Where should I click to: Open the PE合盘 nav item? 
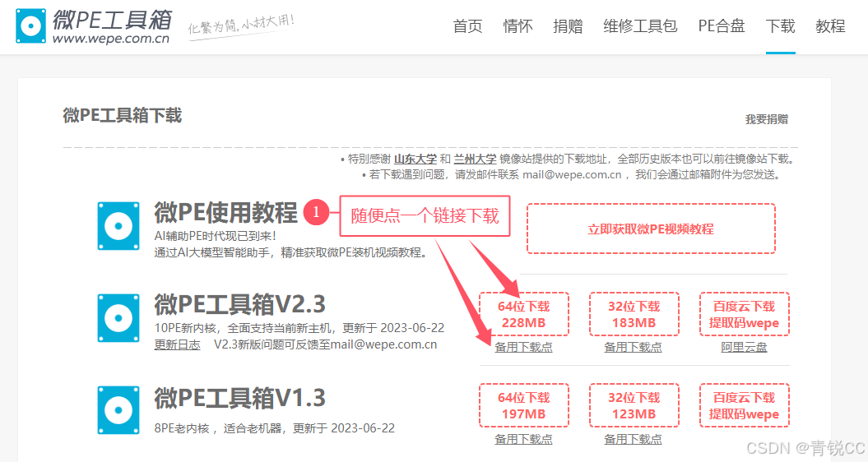(x=722, y=26)
